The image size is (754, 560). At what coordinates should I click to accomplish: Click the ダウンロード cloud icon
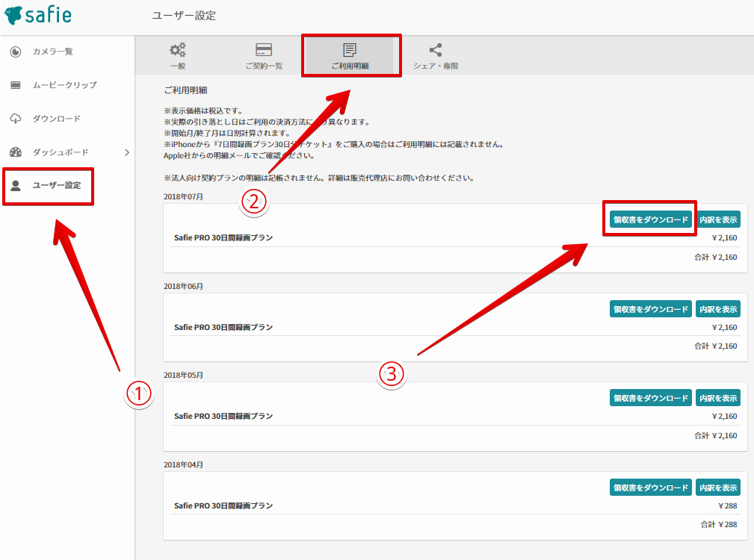point(16,119)
